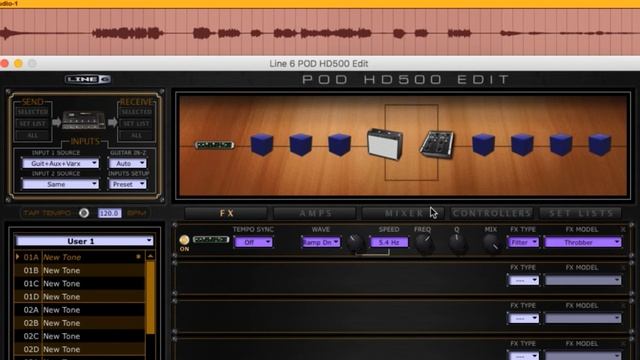Click the Send Set List button
The height and width of the screenshot is (360, 640).
point(33,123)
